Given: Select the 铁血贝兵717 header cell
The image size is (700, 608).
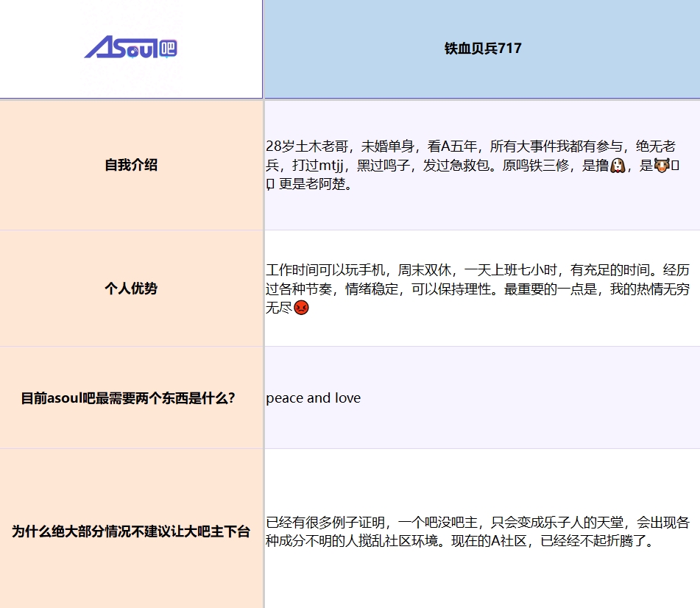Looking at the screenshot, I should click(x=482, y=49).
